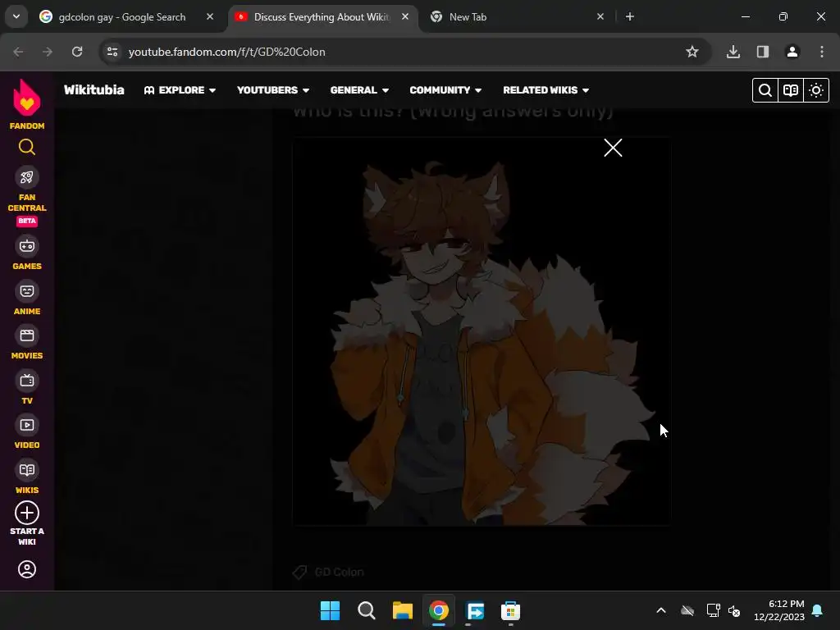The height and width of the screenshot is (630, 840).
Task: Expand the Related Wikis dropdown menu
Action: [x=546, y=90]
